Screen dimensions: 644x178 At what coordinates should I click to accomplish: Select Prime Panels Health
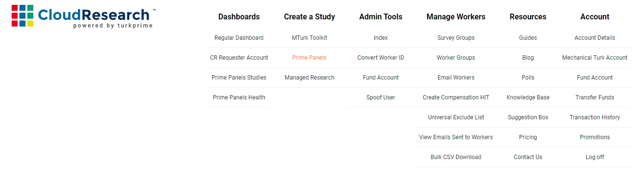pos(239,97)
